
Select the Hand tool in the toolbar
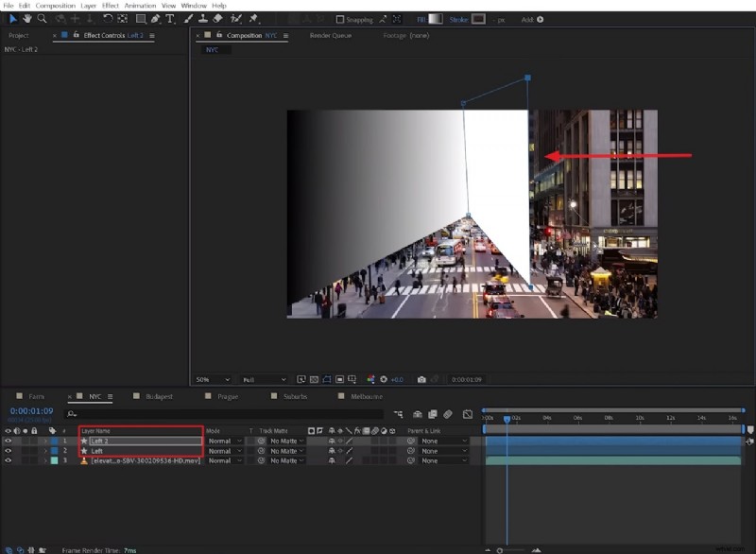(x=27, y=18)
